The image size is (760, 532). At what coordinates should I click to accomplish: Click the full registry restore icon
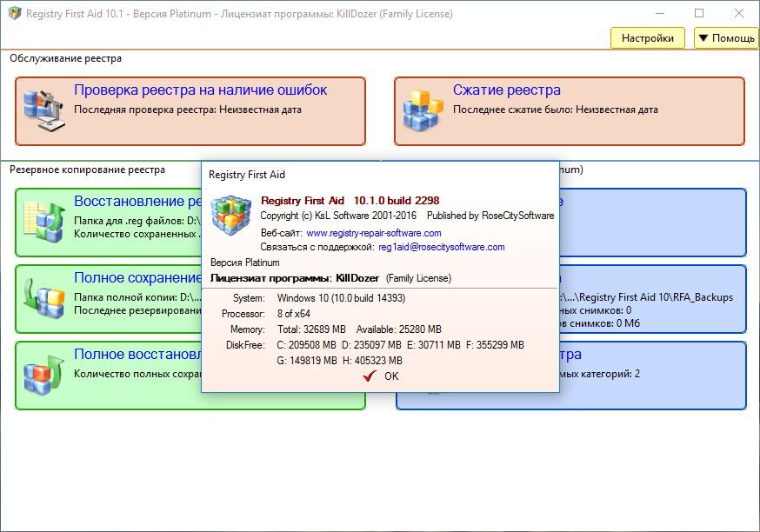[x=44, y=375]
